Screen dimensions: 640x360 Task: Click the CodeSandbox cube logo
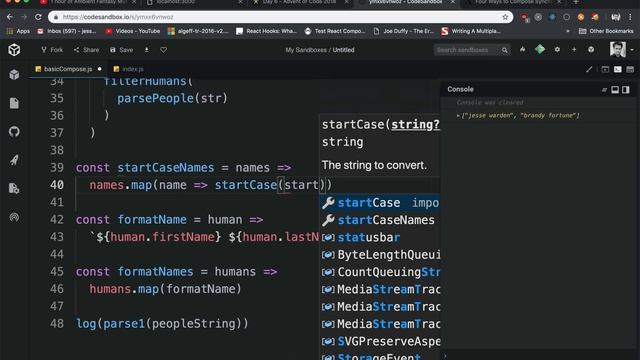click(x=14, y=50)
